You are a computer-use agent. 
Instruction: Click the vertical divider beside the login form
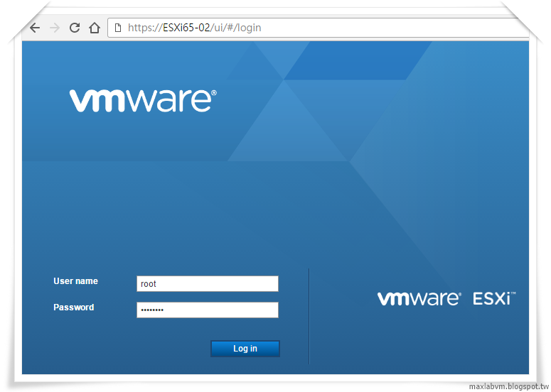pyautogui.click(x=309, y=316)
